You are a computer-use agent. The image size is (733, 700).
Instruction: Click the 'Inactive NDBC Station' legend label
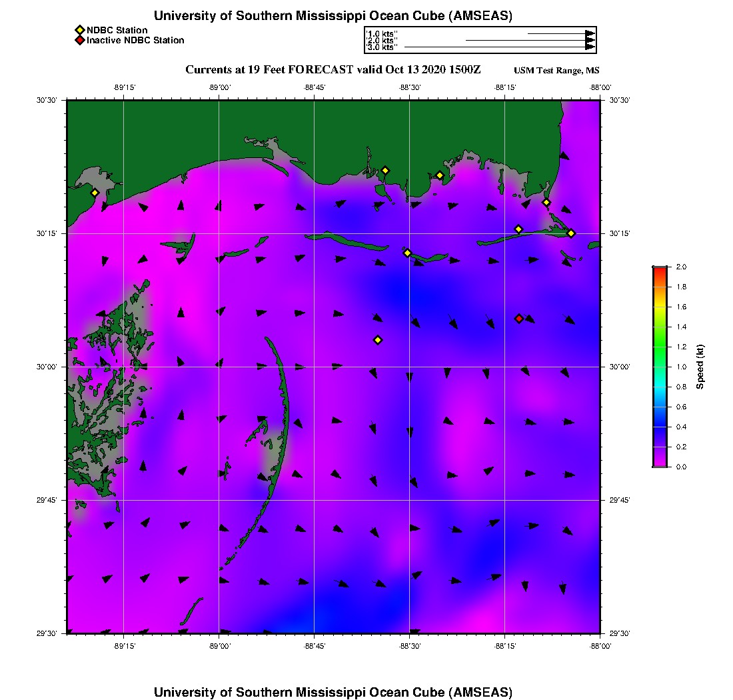(135, 41)
